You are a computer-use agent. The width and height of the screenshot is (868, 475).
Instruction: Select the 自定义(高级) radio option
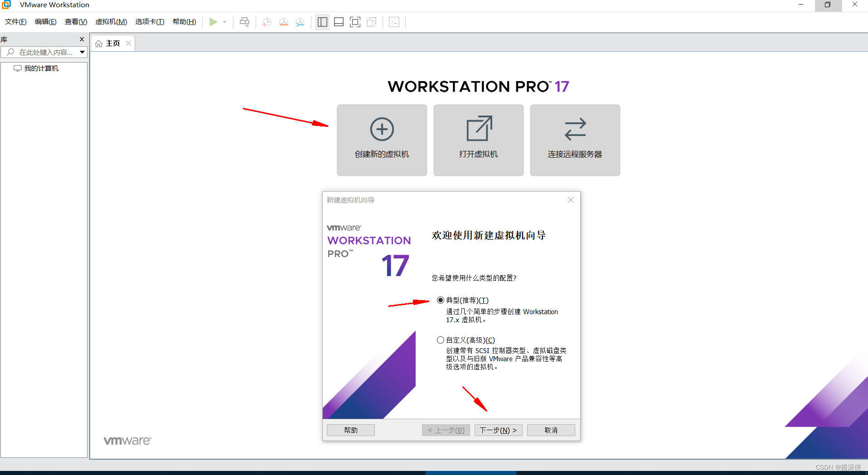click(x=440, y=340)
